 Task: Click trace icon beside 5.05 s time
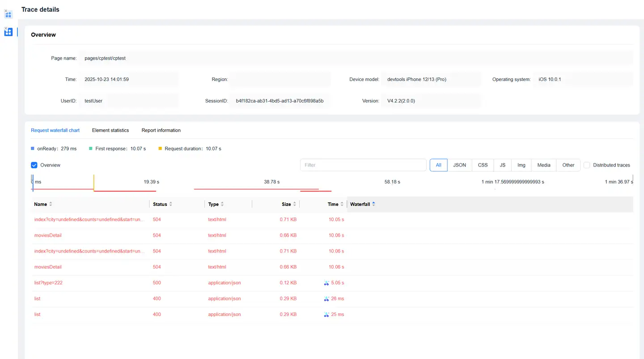tap(326, 283)
